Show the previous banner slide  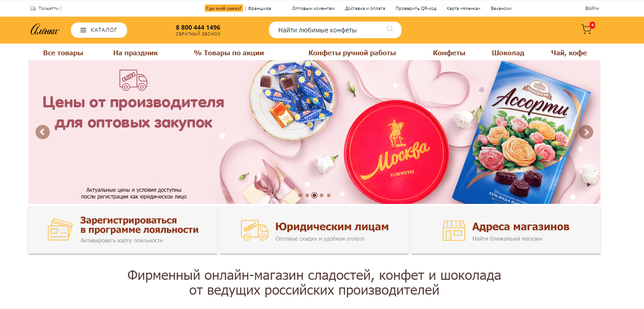[x=43, y=132]
